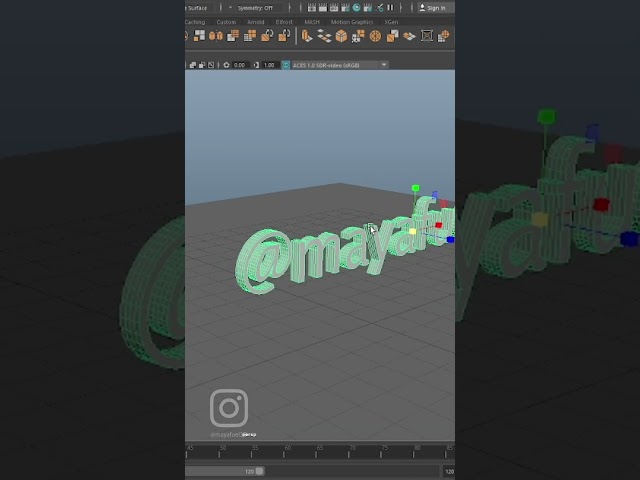Click the IPR render clapperboard icon
The image size is (640, 480).
coord(333,7)
